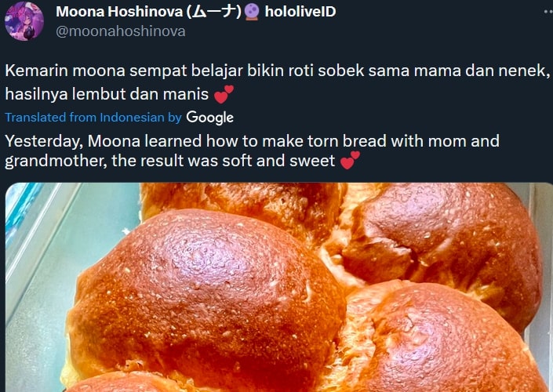Click the crystal ball emoji in name

252,12
